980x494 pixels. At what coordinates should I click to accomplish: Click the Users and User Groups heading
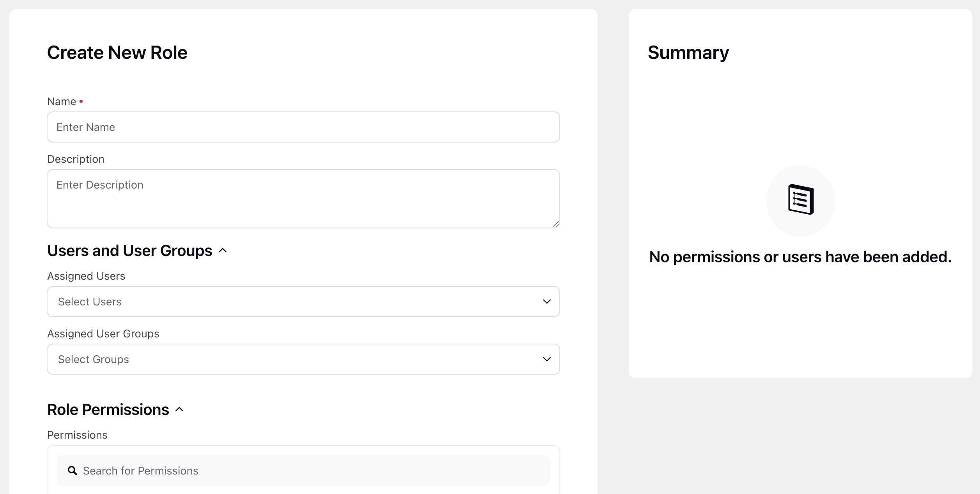(130, 251)
